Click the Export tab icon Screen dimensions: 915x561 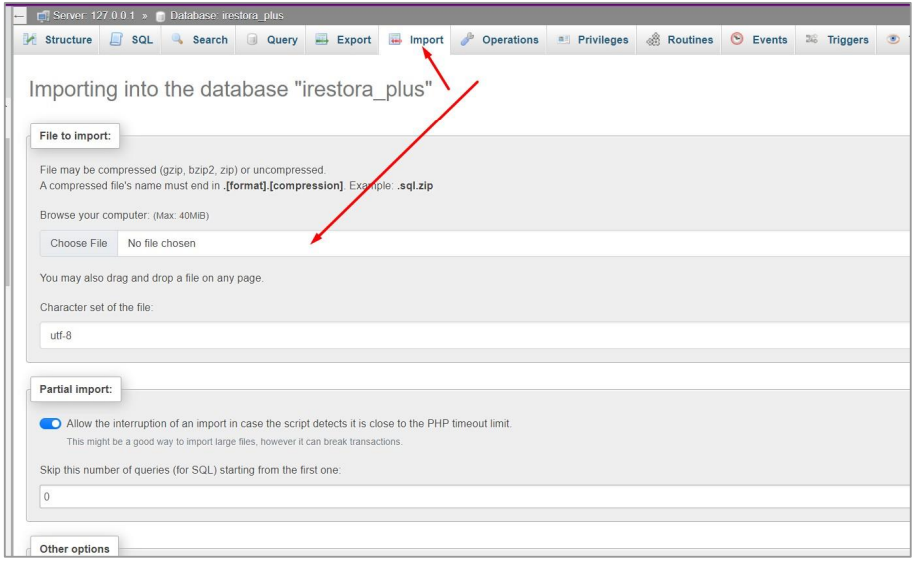pyautogui.click(x=322, y=40)
